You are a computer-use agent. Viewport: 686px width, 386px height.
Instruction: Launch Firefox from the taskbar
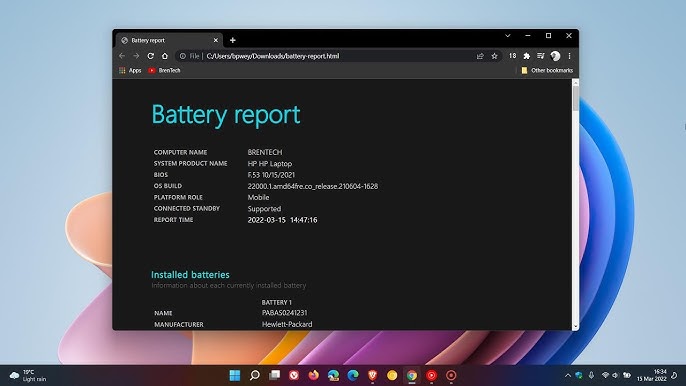(x=314, y=375)
